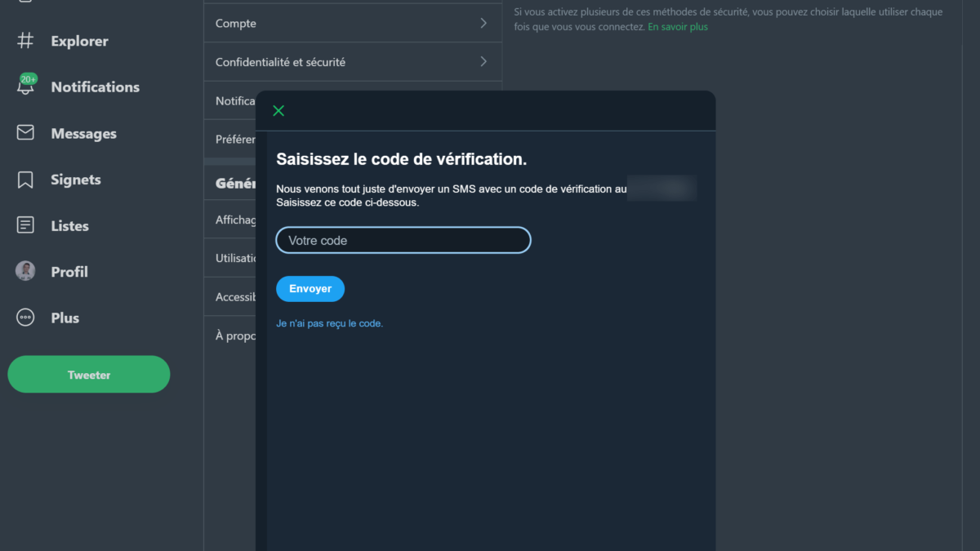This screenshot has height=551, width=980.
Task: Expand Confidentialité et sécurité chevron
Action: coord(483,62)
